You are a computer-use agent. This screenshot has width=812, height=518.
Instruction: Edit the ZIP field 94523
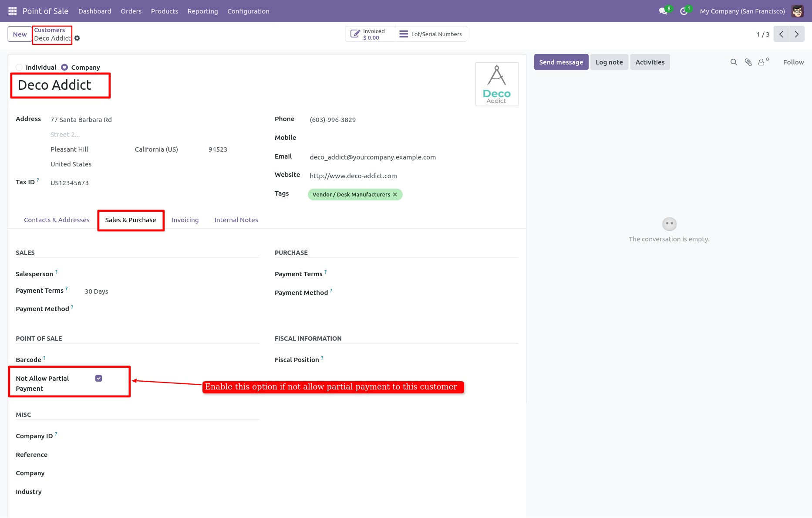233,149
